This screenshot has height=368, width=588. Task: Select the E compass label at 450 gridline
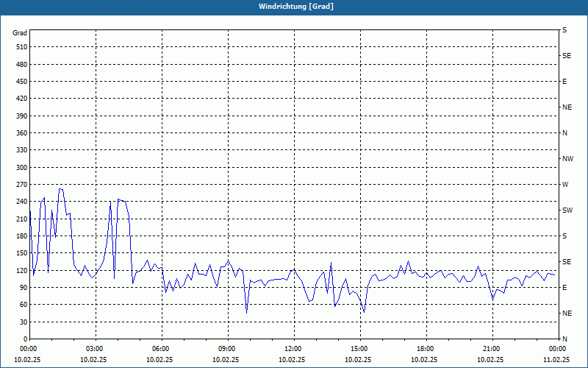pyautogui.click(x=564, y=82)
